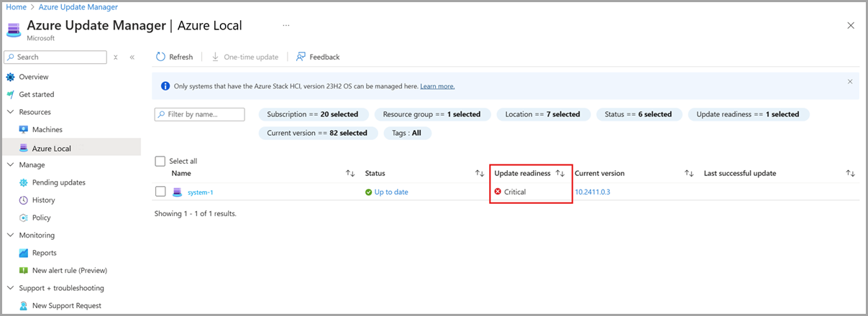Check the system-1 row checkbox

(x=160, y=192)
